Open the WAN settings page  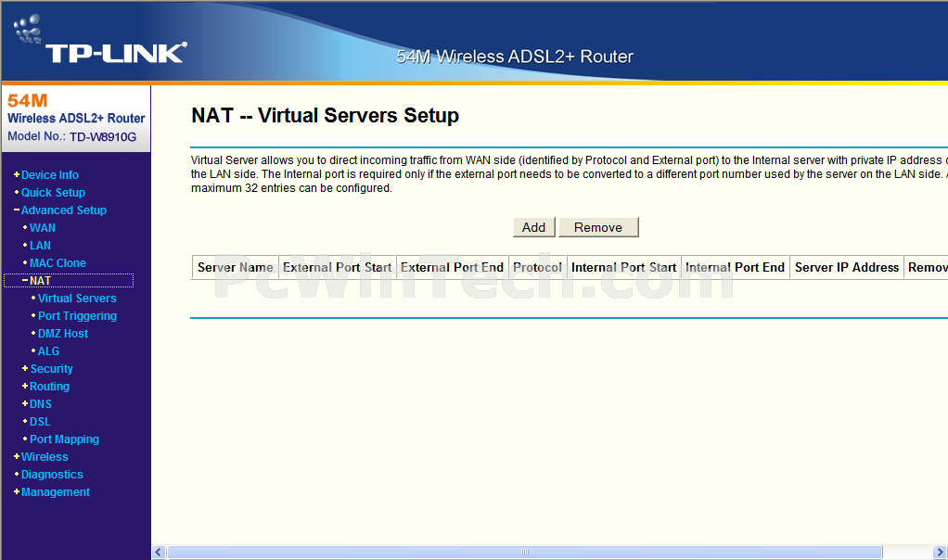(x=43, y=228)
